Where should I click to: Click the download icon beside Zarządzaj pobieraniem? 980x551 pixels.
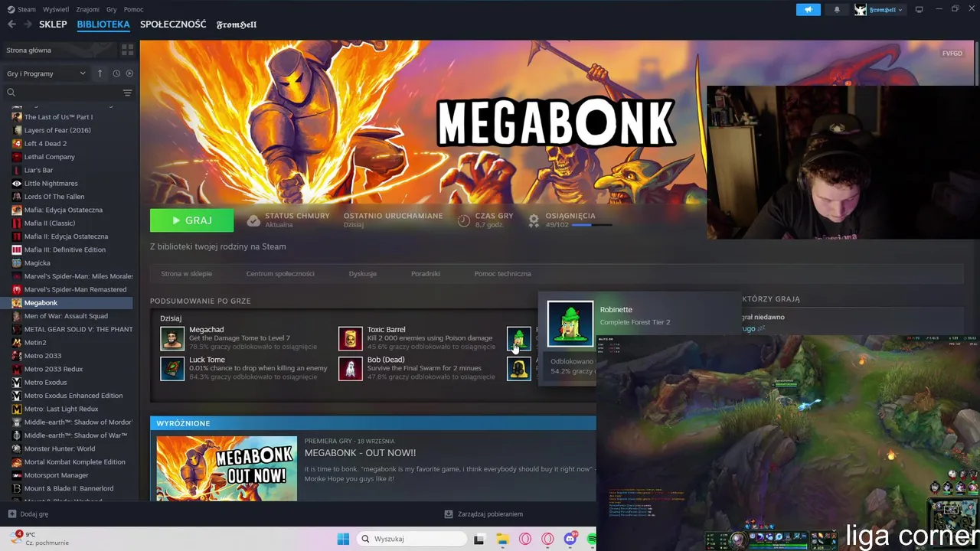point(449,514)
